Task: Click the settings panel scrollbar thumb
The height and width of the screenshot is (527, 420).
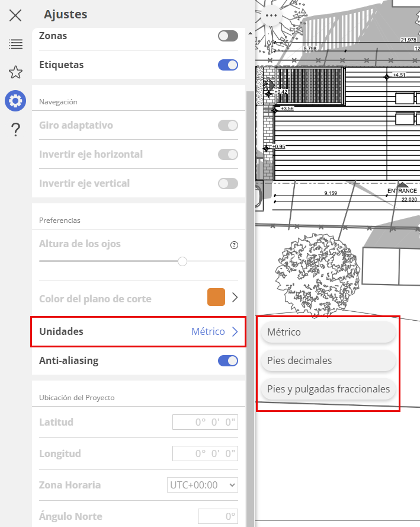Action: (x=250, y=309)
